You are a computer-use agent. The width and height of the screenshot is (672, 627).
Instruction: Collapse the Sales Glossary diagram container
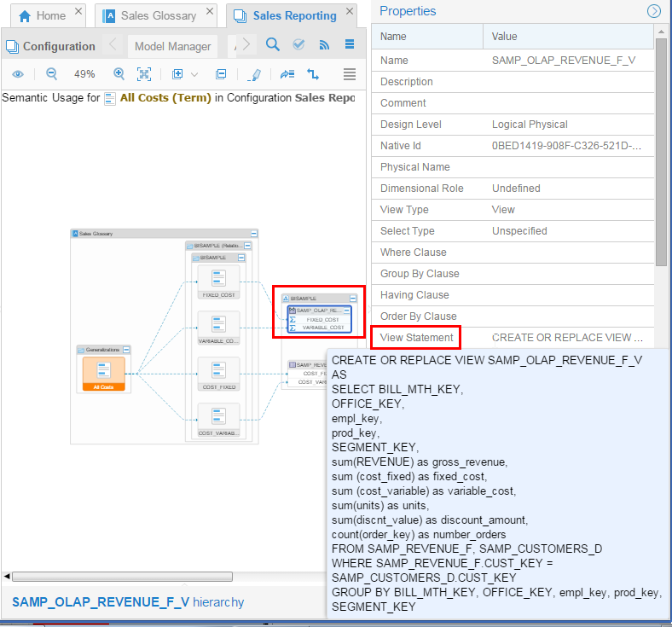click(x=254, y=234)
